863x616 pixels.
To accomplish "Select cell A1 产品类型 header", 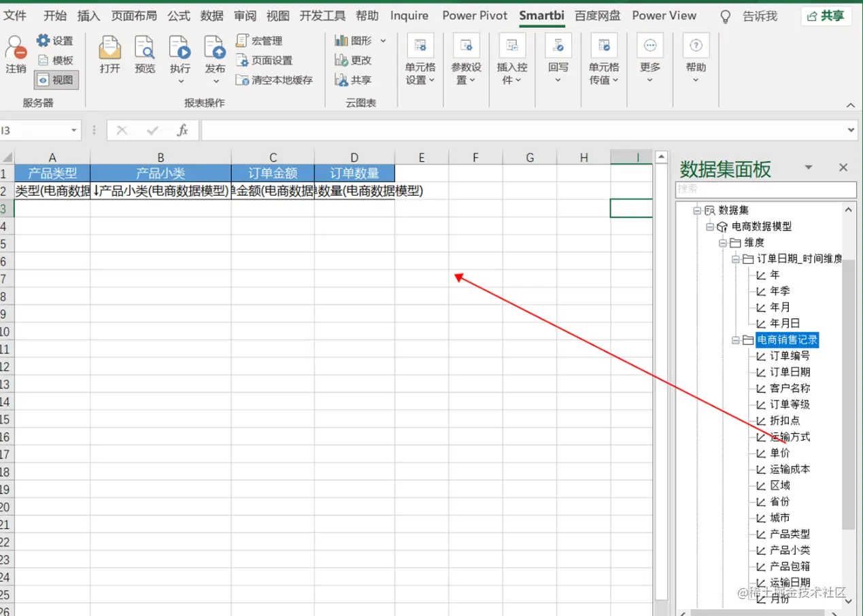I will tap(52, 173).
